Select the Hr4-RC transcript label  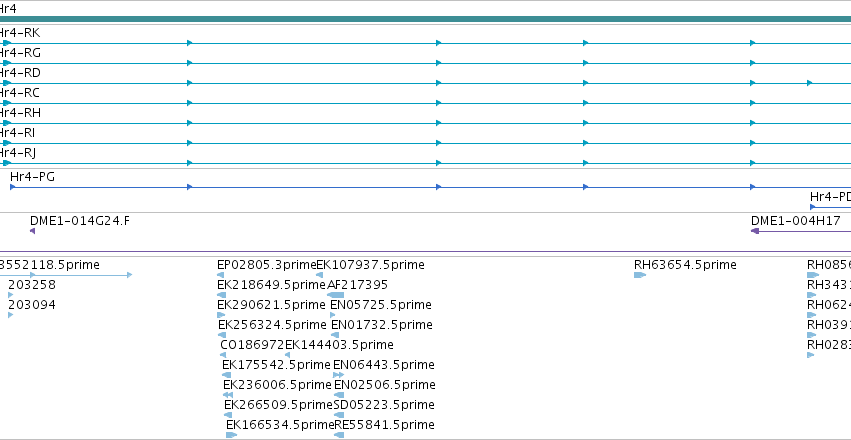point(20,93)
